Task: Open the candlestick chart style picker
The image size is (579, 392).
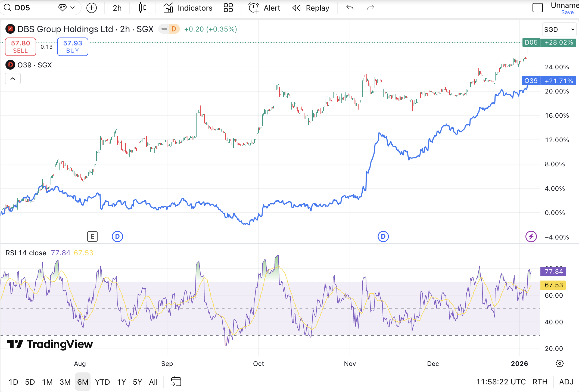Action: click(142, 8)
